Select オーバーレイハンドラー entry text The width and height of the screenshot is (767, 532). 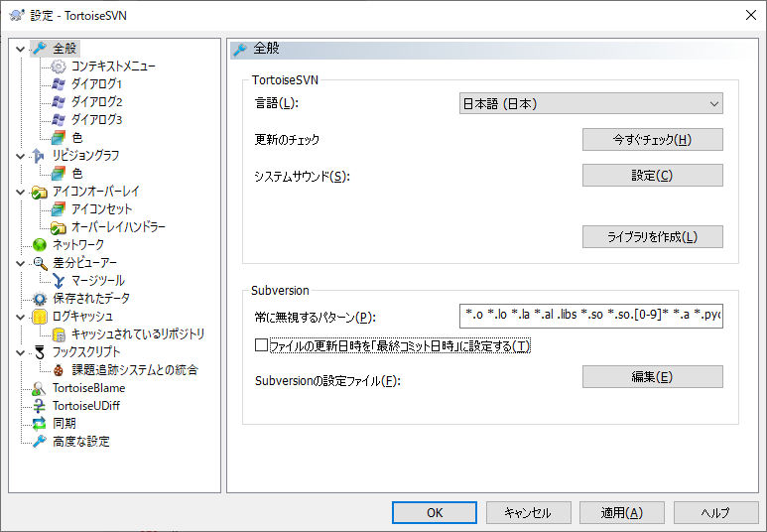(x=118, y=227)
